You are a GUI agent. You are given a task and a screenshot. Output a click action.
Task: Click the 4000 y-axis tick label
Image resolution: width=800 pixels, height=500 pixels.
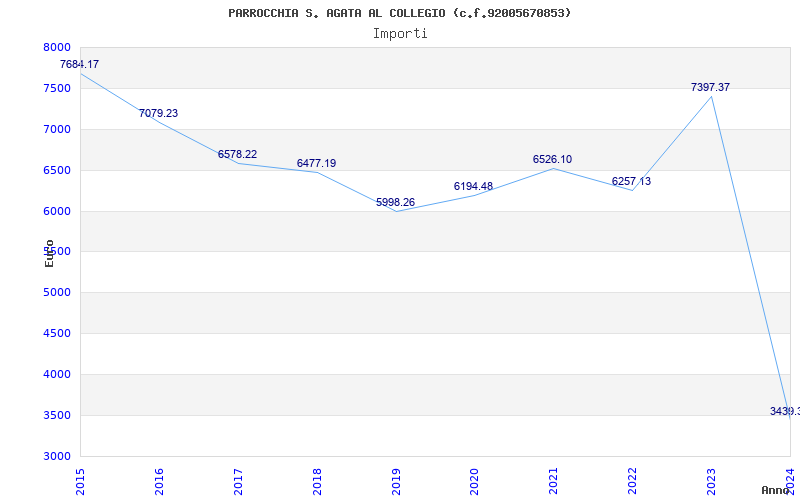pos(57,374)
